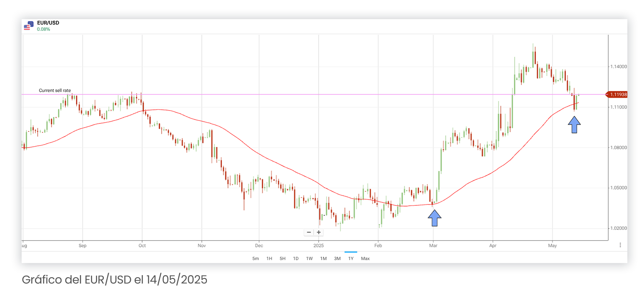Image resolution: width=644 pixels, height=293 pixels.
Task: Click the EUR/USD currency flag icon
Action: 28,26
